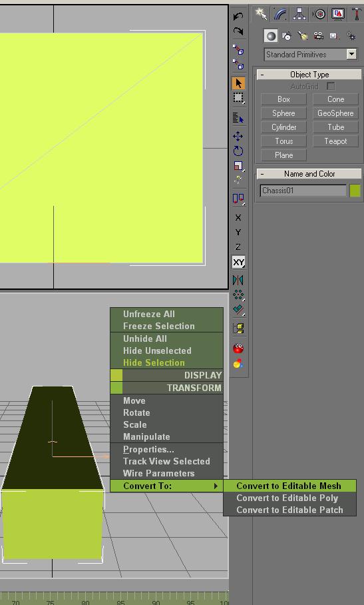The width and height of the screenshot is (364, 605).
Task: Select the Lights category flashlight icon
Action: (x=303, y=36)
